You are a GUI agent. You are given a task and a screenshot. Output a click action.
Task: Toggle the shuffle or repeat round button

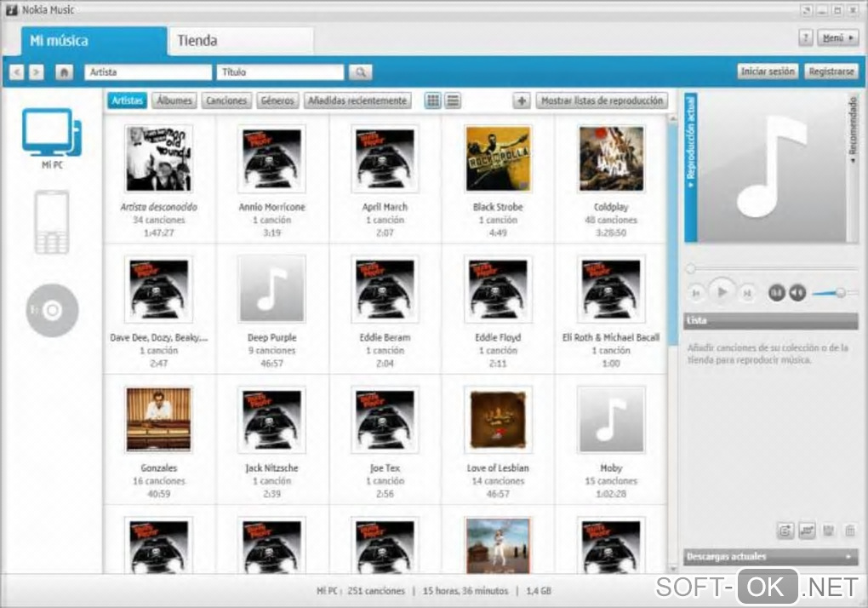[777, 292]
